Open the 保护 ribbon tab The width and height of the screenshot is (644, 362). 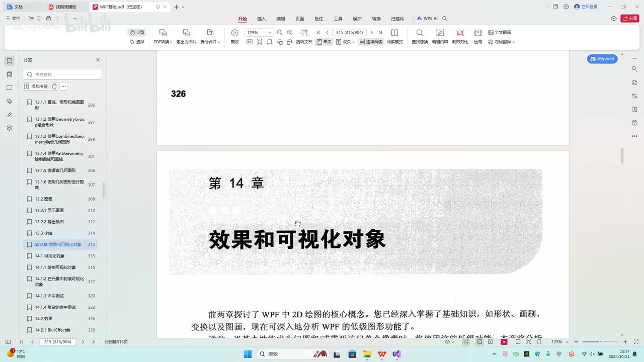(x=357, y=19)
